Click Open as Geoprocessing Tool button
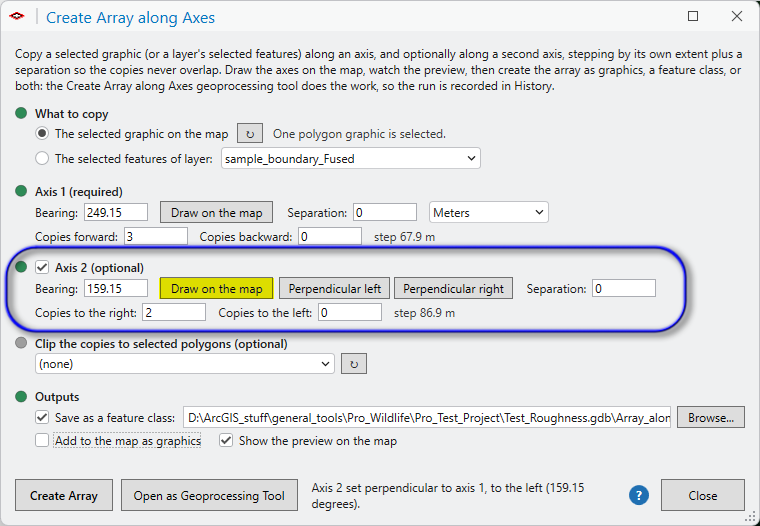Screen dimensions: 760x526 [x=209, y=495]
